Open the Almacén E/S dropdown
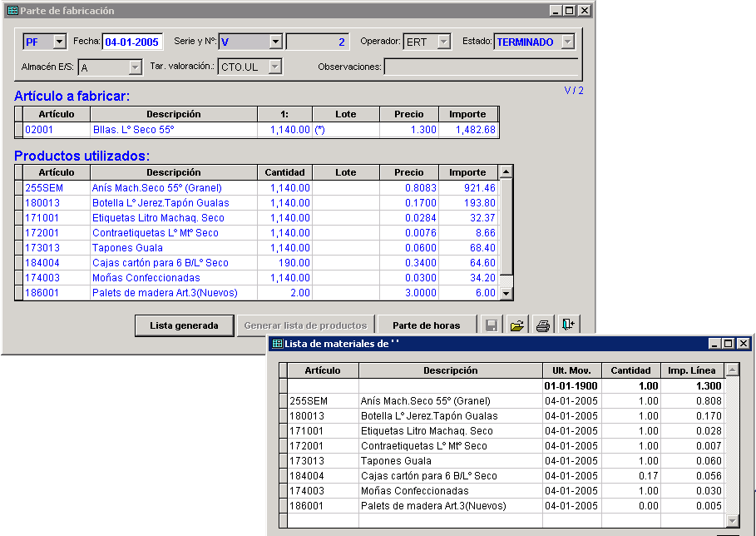The width and height of the screenshot is (756, 536). [x=136, y=67]
